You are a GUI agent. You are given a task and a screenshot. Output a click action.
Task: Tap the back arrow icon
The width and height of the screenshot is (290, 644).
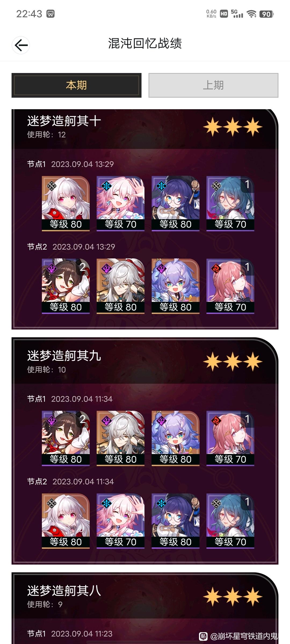[21, 45]
